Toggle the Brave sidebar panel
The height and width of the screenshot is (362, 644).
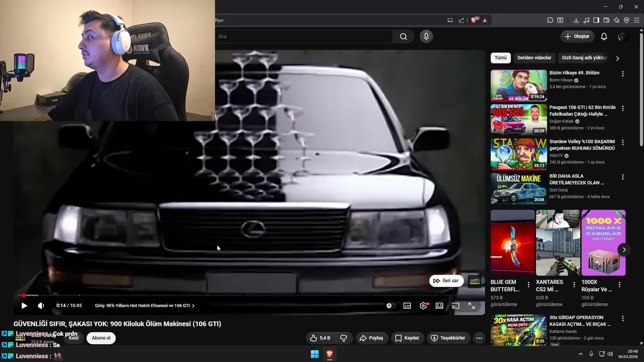coord(596,20)
